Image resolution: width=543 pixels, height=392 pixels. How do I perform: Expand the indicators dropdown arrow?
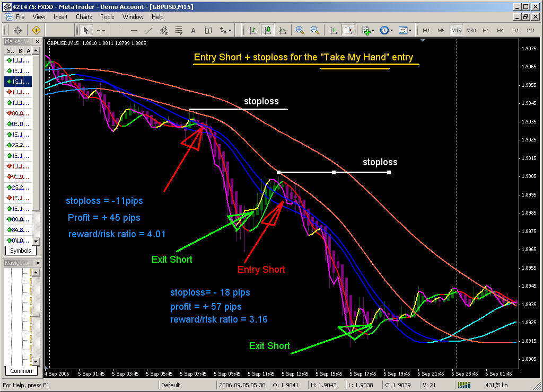[373, 31]
